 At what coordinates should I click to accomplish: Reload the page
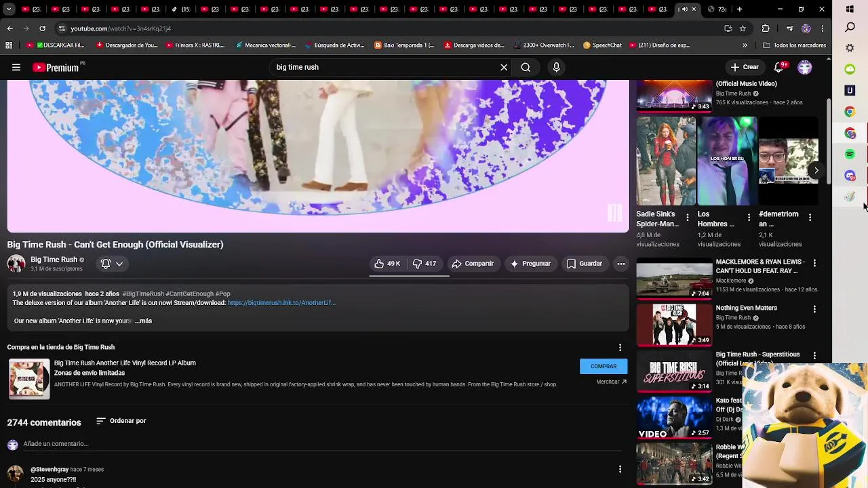pyautogui.click(x=42, y=28)
